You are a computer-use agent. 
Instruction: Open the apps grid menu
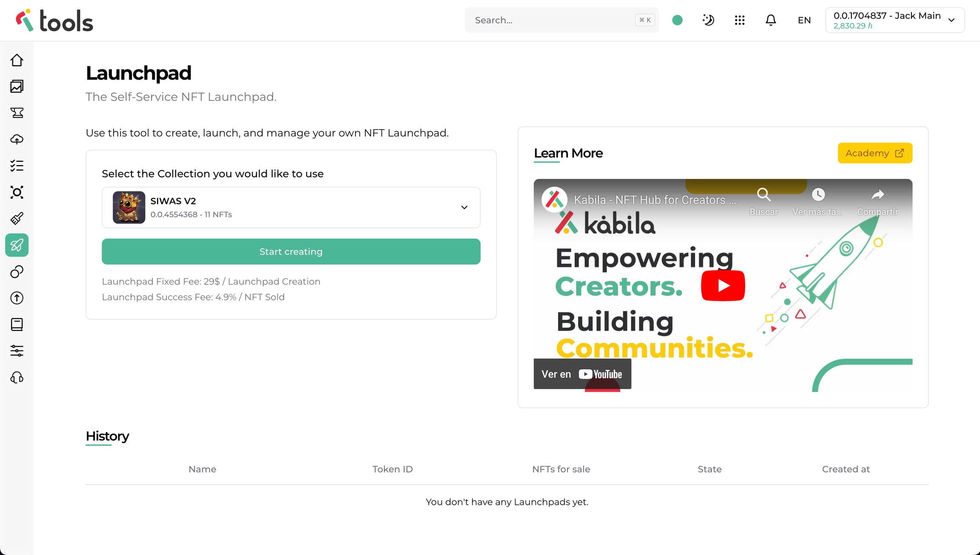pos(740,20)
